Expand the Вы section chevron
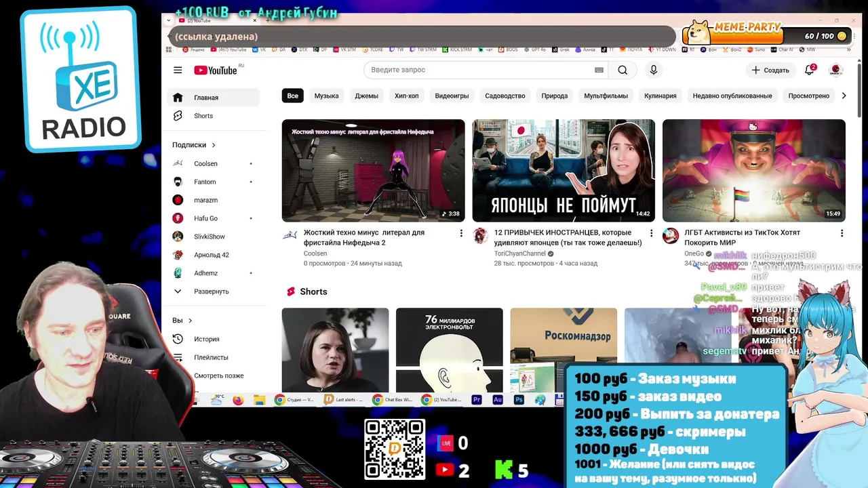 point(191,321)
